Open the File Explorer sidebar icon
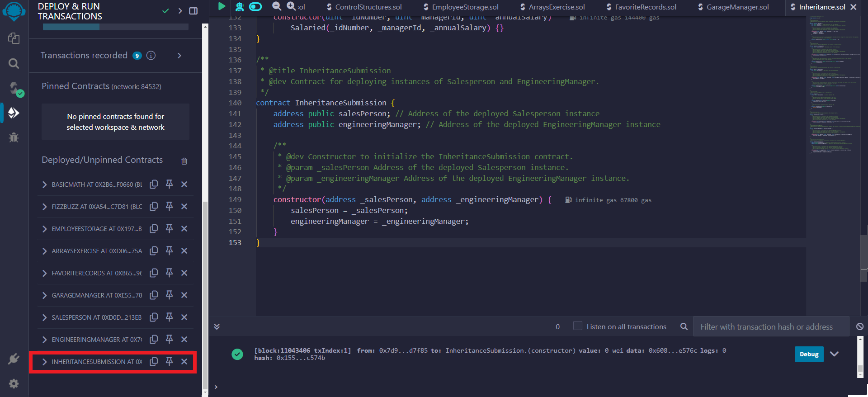 14,38
